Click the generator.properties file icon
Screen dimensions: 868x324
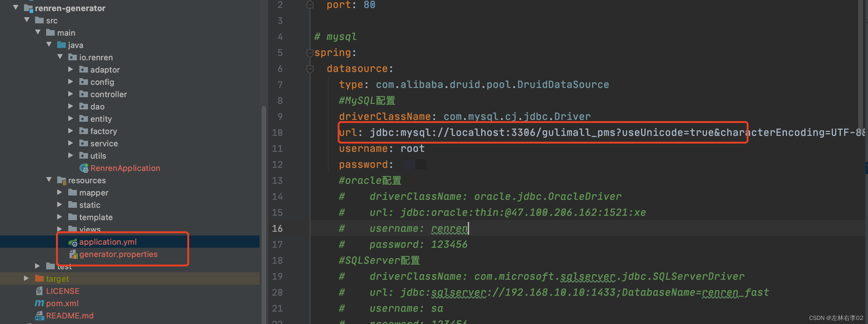(x=73, y=254)
